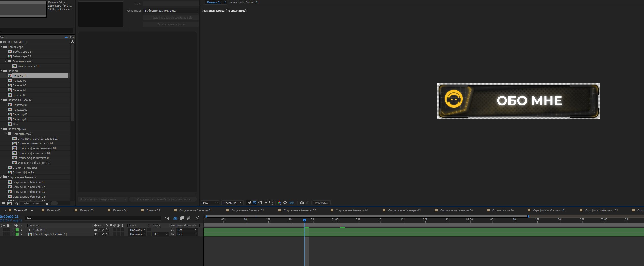Open the 50% zoom level dropdown
644x266 pixels.
pos(210,203)
